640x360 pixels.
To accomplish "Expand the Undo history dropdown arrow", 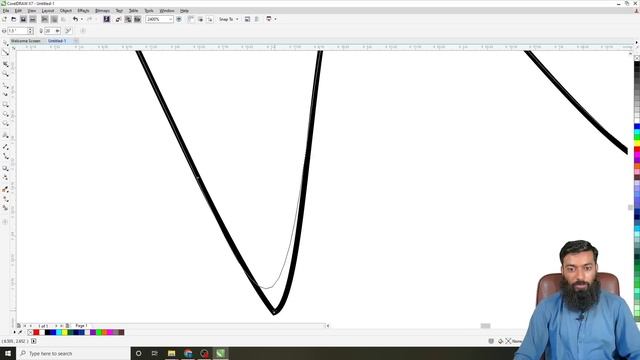I will point(81,19).
